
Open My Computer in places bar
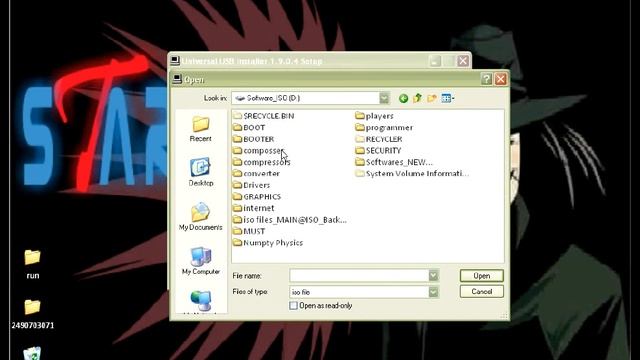[200, 261]
